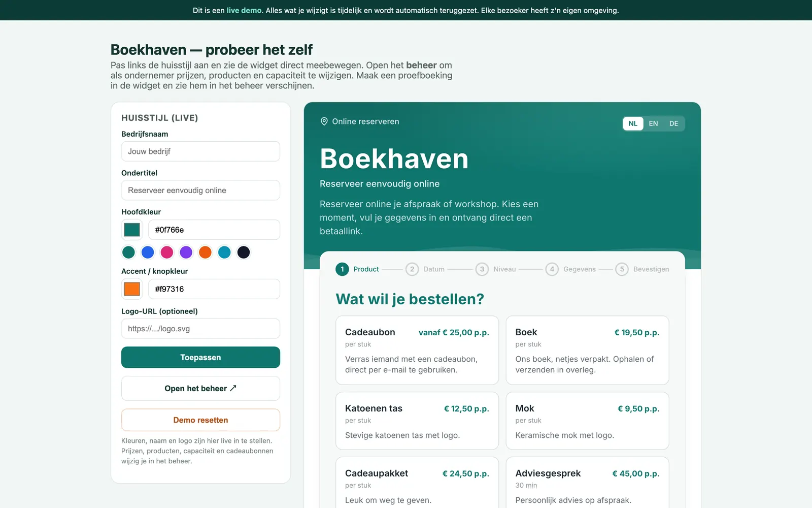Focus the Ondertitel input field

pyautogui.click(x=200, y=190)
